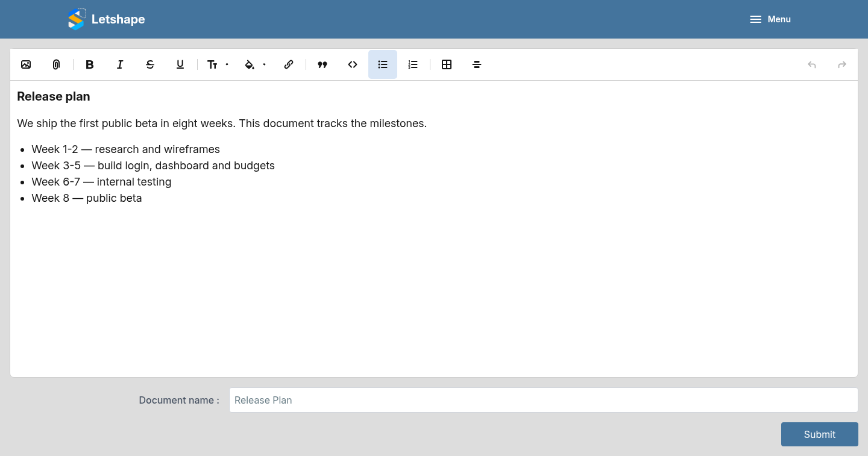Insert a code block

tap(353, 64)
